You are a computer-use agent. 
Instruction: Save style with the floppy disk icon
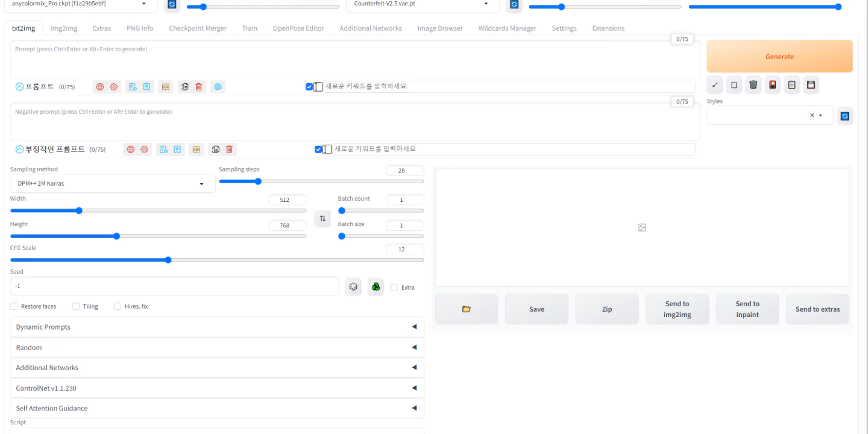(811, 85)
